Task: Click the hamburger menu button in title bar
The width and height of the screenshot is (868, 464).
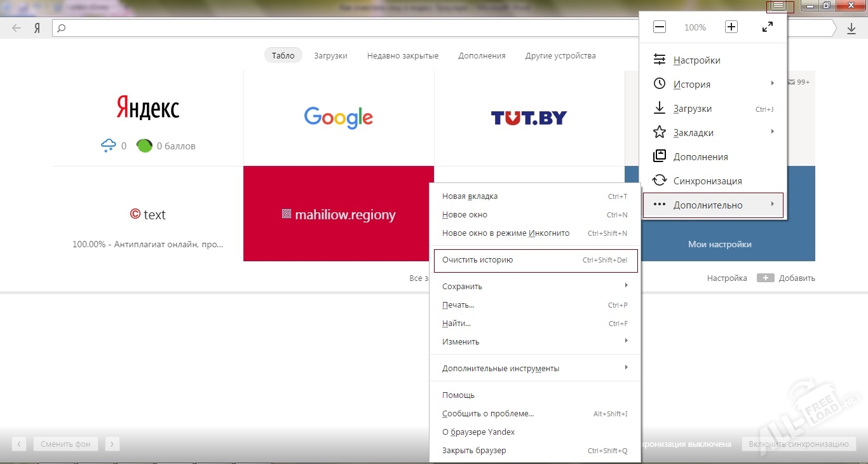Action: click(x=780, y=6)
